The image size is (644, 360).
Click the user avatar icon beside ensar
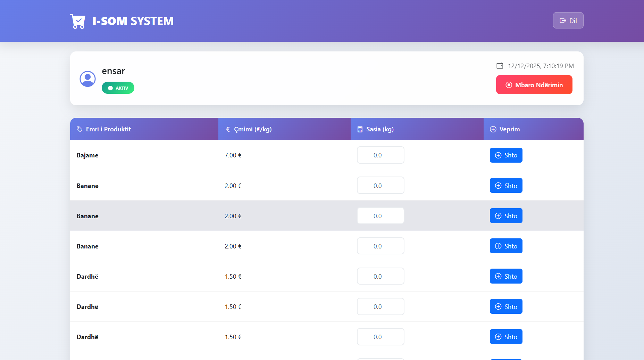point(87,79)
